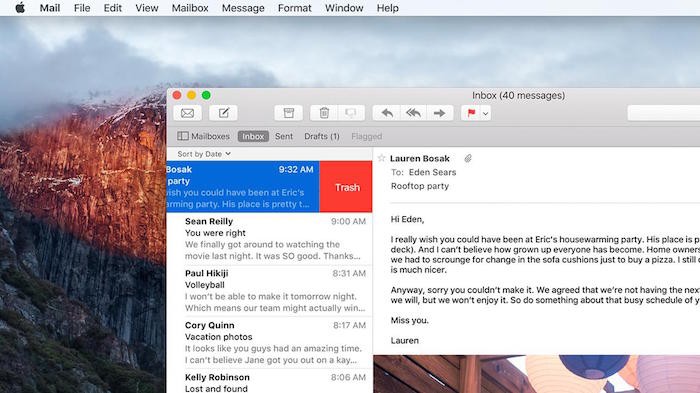Show the Mailboxes sidebar
This screenshot has height=393, width=700.
pos(204,136)
